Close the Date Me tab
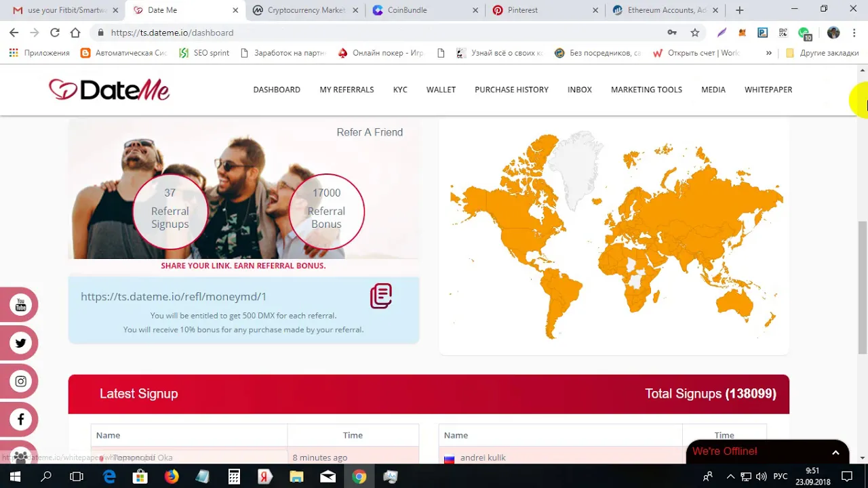868x488 pixels. coord(235,10)
